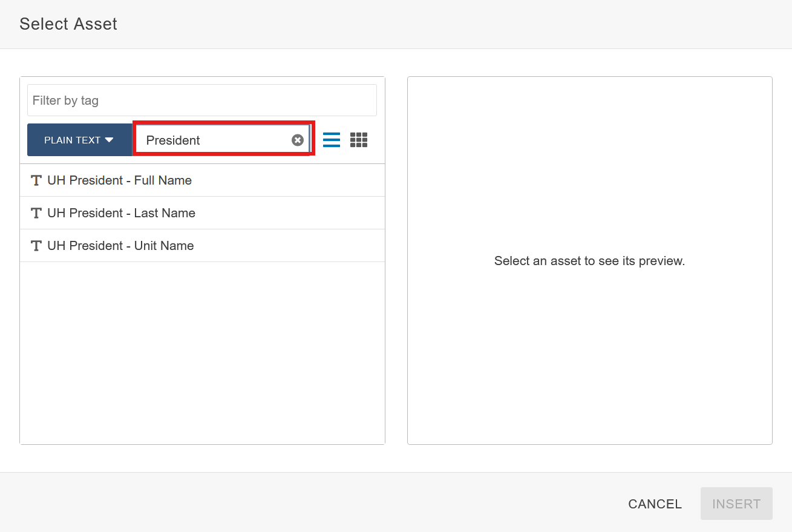Click the Select Asset dialog title
This screenshot has height=532, width=792.
click(68, 24)
